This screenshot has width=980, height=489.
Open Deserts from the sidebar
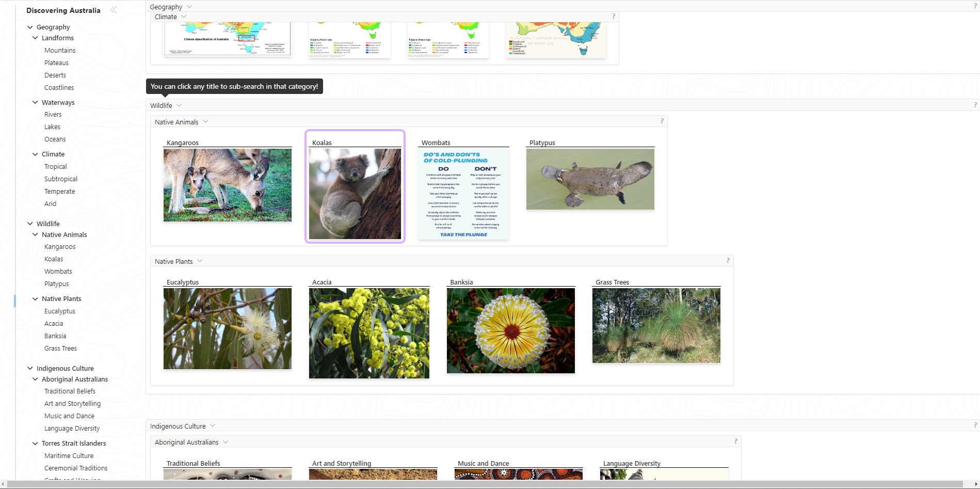(55, 75)
